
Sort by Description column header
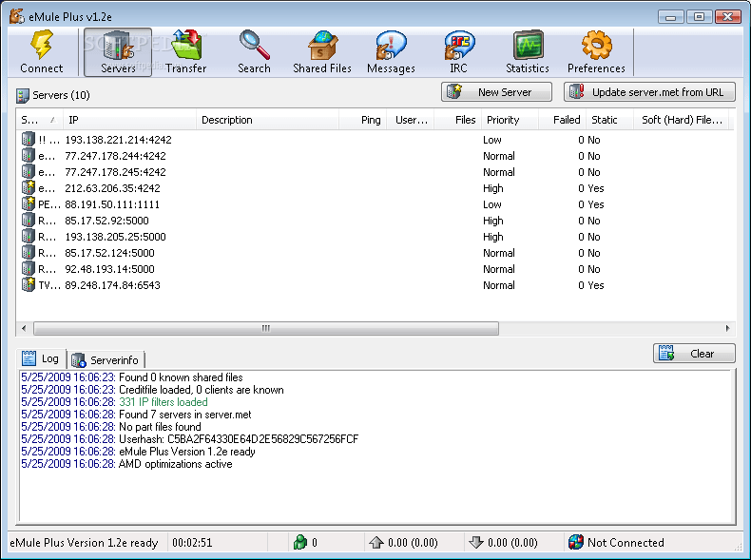click(268, 120)
